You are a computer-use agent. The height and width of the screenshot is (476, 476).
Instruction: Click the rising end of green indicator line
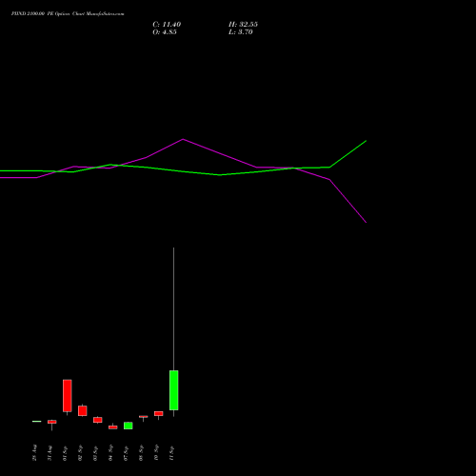(366, 141)
